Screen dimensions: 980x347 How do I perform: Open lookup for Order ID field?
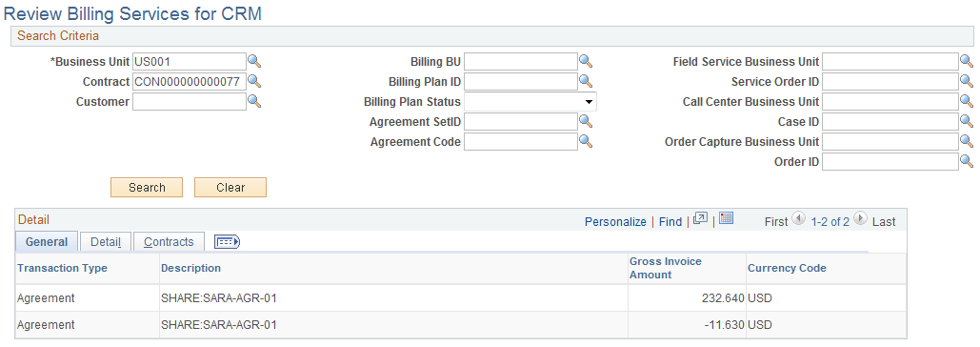coord(967,161)
